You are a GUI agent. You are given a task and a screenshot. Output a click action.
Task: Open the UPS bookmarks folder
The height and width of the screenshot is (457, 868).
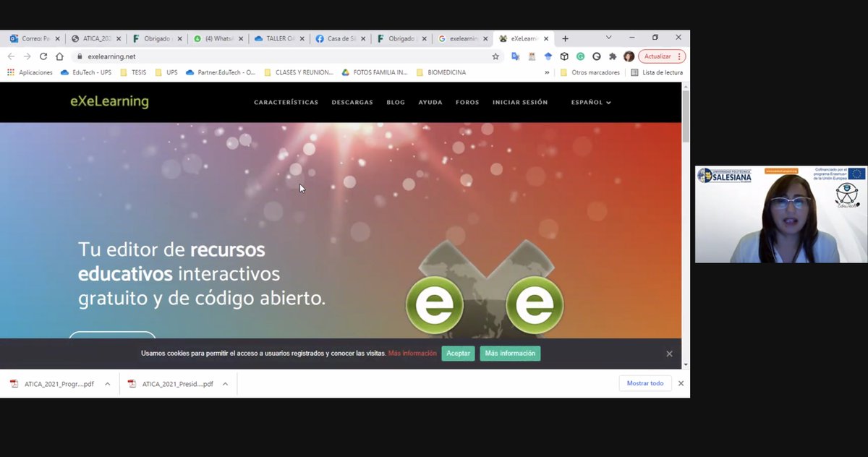pyautogui.click(x=166, y=72)
